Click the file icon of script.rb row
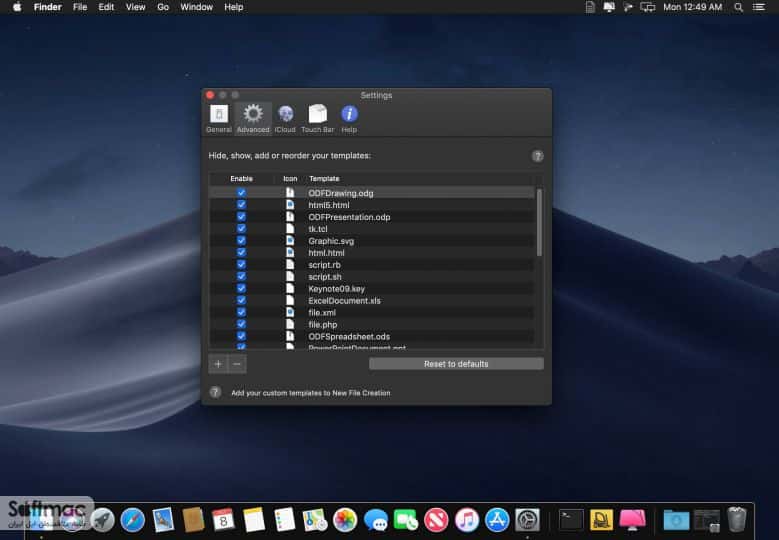The width and height of the screenshot is (779, 540). [x=290, y=264]
